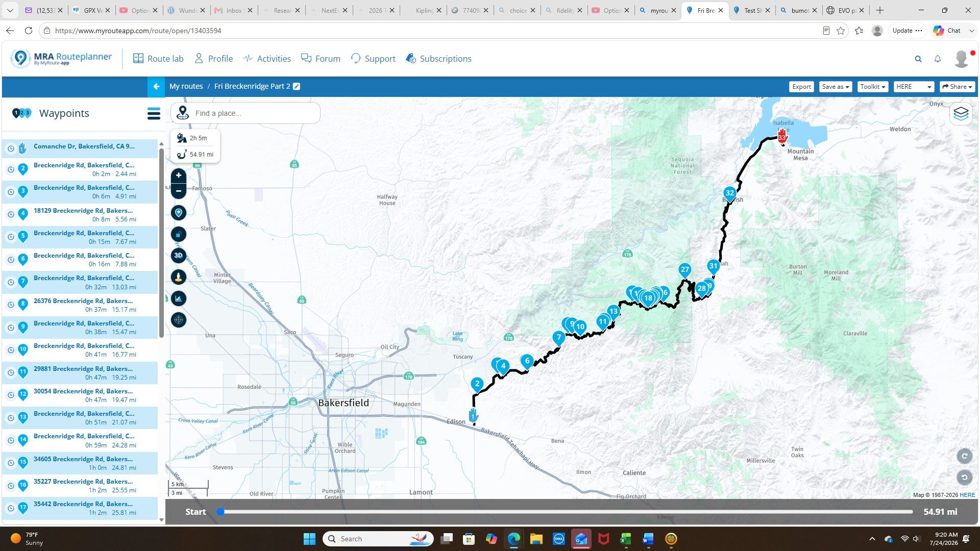Image resolution: width=980 pixels, height=551 pixels.
Task: Click the edit route name pencil icon
Action: [x=297, y=87]
